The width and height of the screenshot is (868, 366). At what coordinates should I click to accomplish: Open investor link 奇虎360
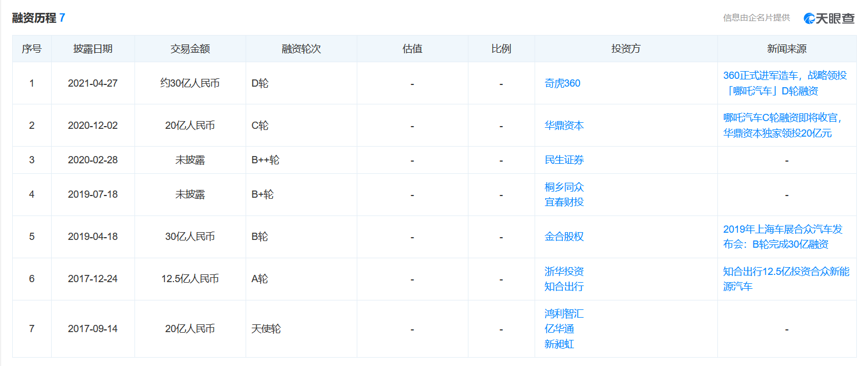562,83
